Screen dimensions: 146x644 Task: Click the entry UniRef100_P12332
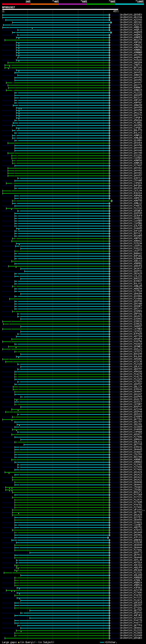[x=131, y=93]
